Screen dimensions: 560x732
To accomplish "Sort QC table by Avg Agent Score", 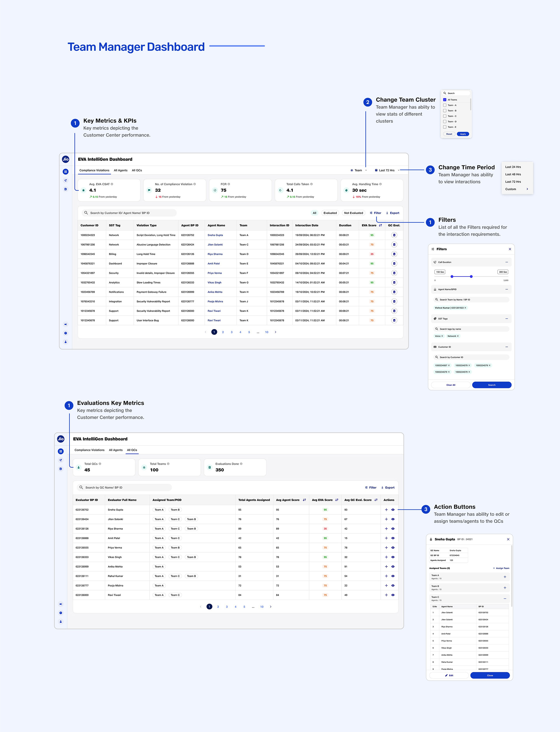I will (304, 500).
